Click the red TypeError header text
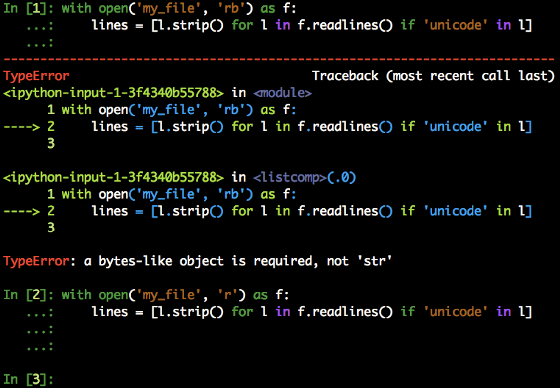The width and height of the screenshot is (560, 388). coord(36,76)
